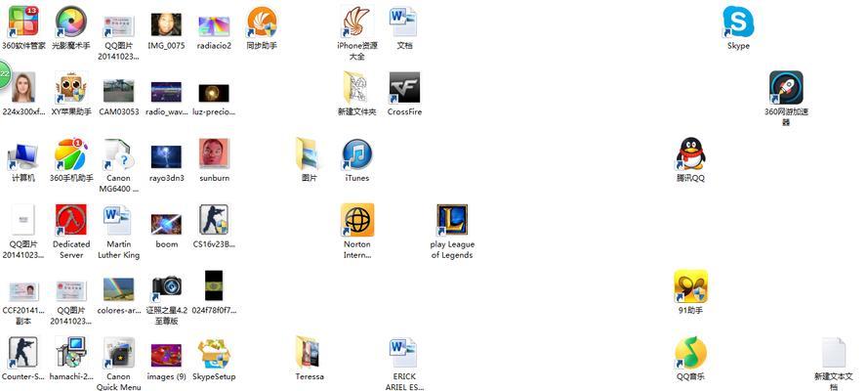Select the rayo3dn3 lightning image
The image size is (868, 391).
pos(167,156)
